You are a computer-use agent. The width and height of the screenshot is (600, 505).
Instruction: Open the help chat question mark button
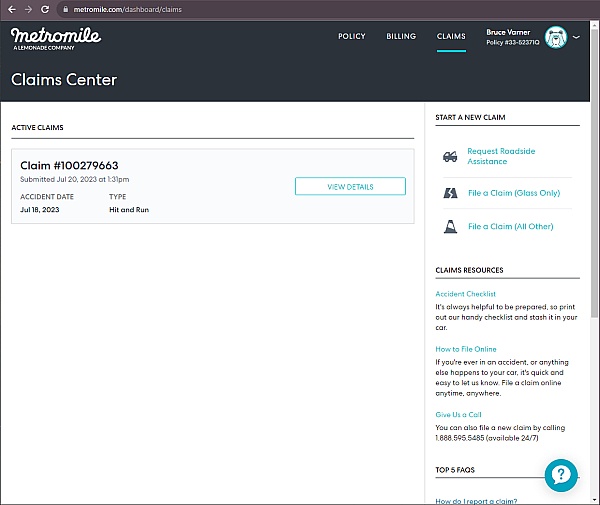click(561, 475)
